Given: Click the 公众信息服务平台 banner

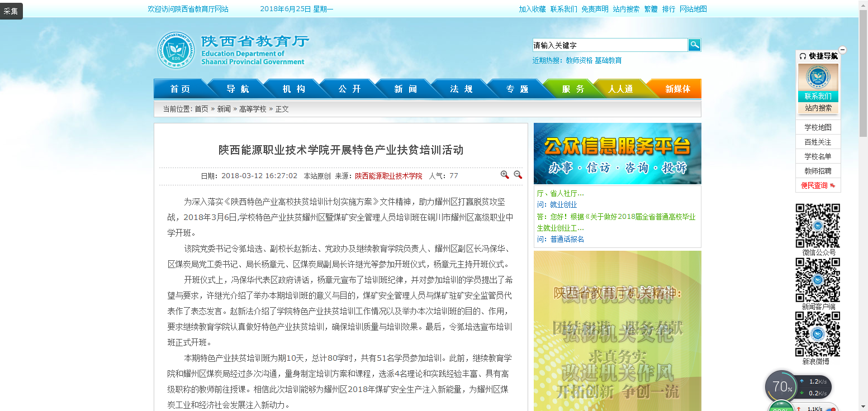Looking at the screenshot, I should point(617,154).
